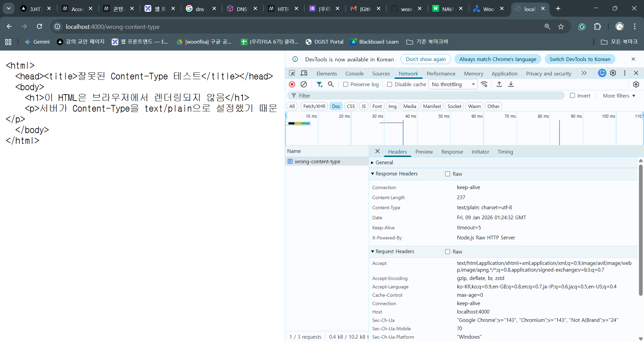Open apps grid in bookmarks bar
Screen dimensions: 644x342
click(8, 42)
